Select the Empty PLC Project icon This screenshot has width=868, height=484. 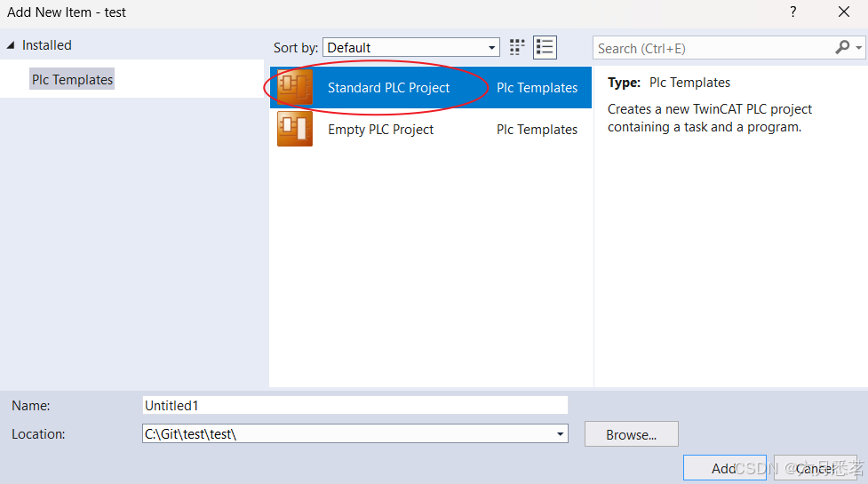295,129
